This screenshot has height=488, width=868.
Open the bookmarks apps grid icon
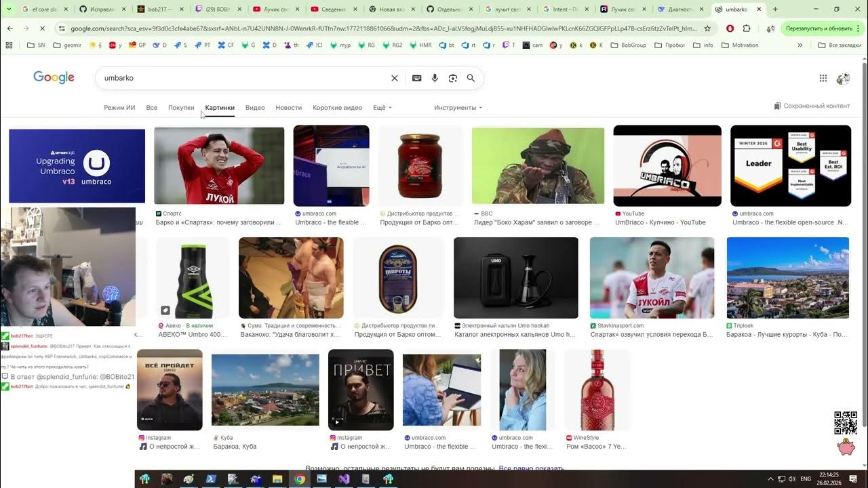tap(9, 45)
